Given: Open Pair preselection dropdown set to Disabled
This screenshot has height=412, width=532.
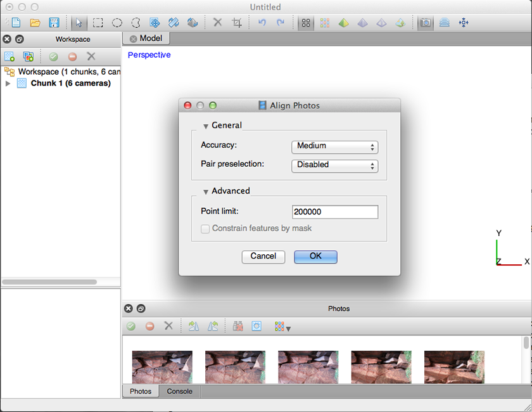Looking at the screenshot, I should pos(334,165).
